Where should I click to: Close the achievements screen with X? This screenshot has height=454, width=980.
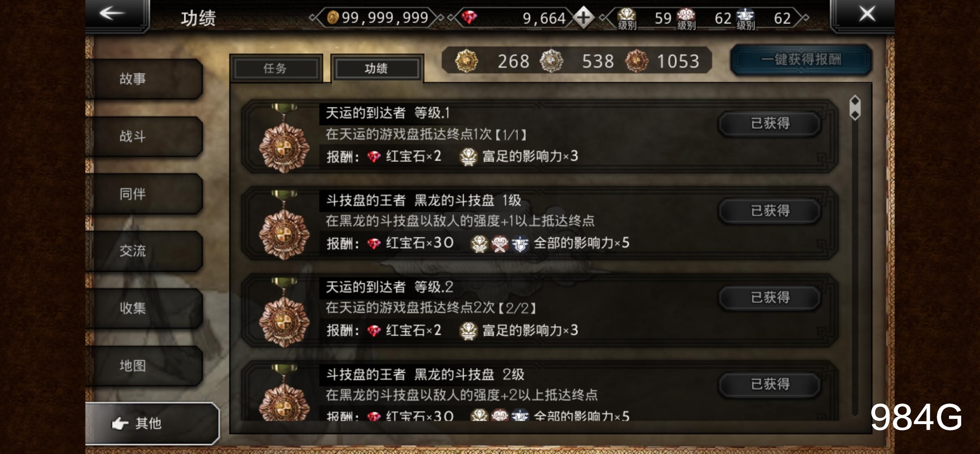867,14
